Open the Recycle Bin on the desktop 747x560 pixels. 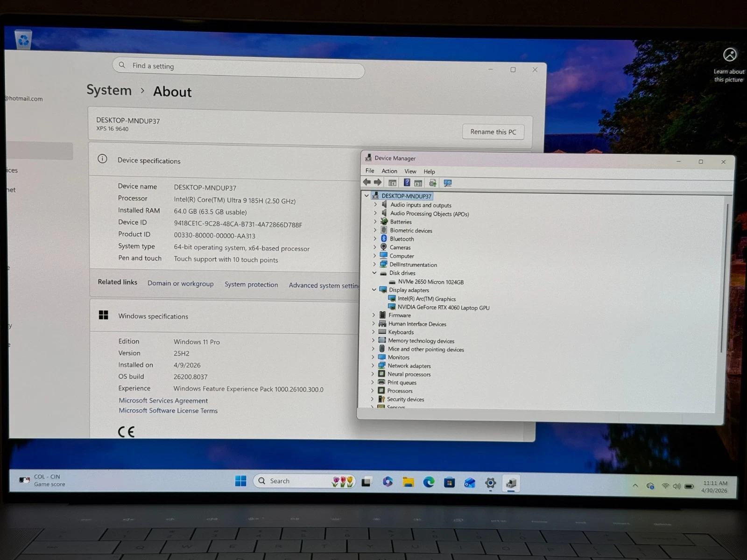click(23, 40)
